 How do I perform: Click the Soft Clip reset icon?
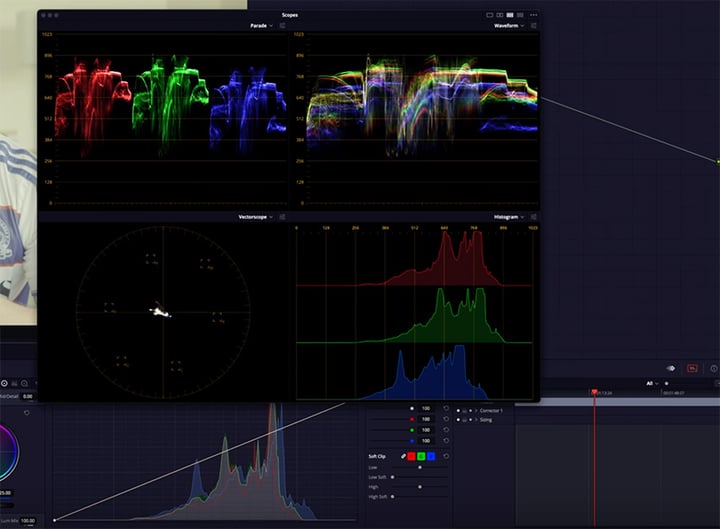coord(446,456)
